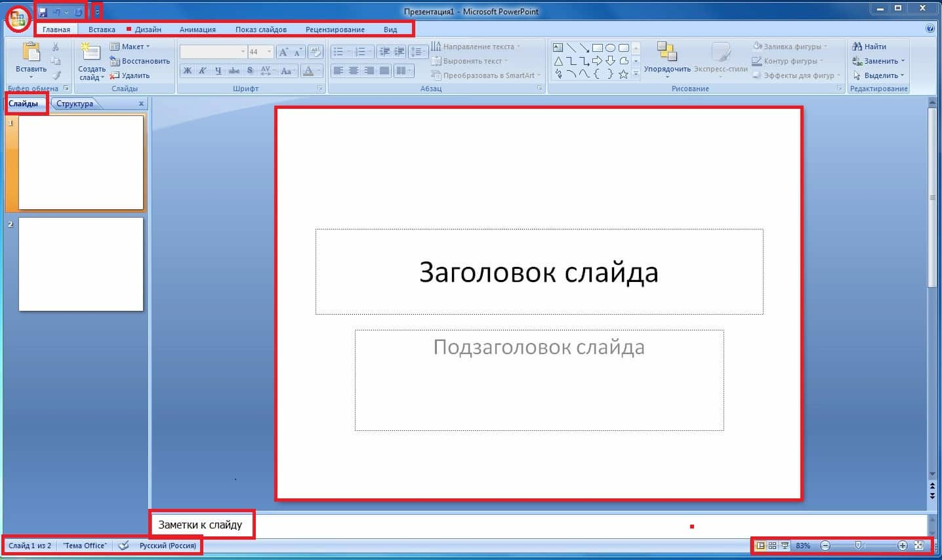Select slide 2 thumbnail
Viewport: 942px width, 560px height.
coord(81,264)
